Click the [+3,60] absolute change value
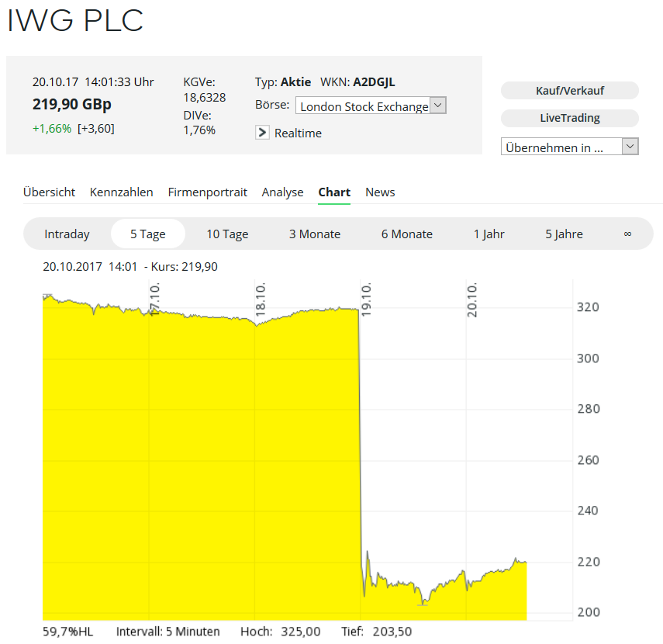 96,129
